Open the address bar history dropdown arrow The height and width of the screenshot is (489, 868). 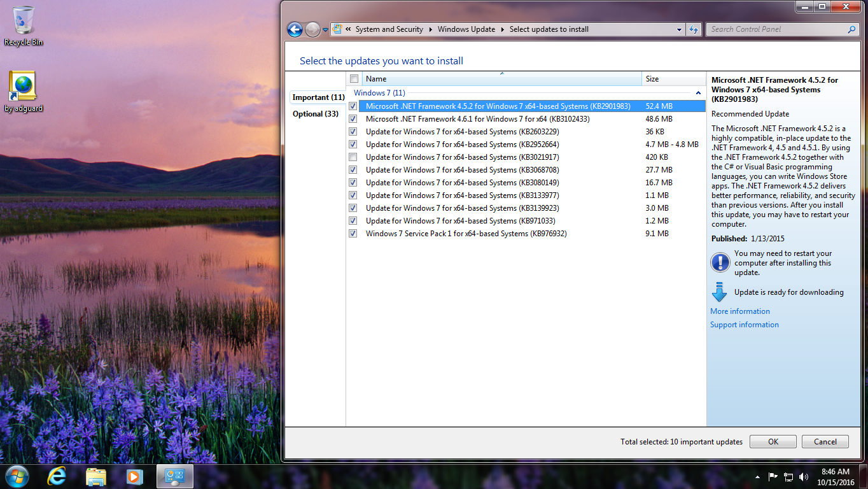point(680,29)
